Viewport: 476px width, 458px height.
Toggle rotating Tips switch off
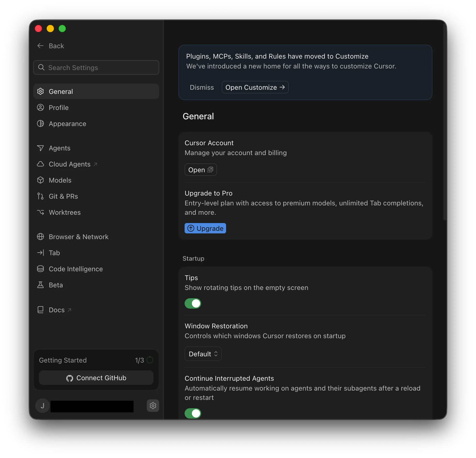[x=193, y=303]
